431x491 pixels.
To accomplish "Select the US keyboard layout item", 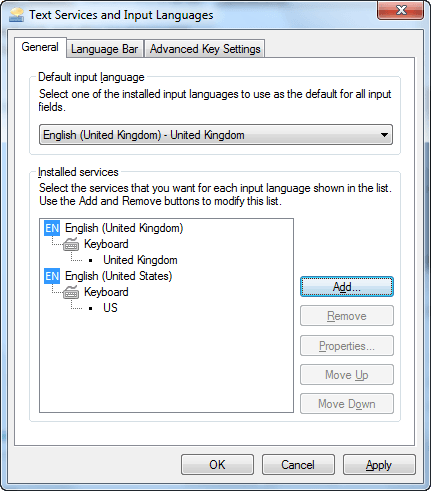I will click(110, 308).
